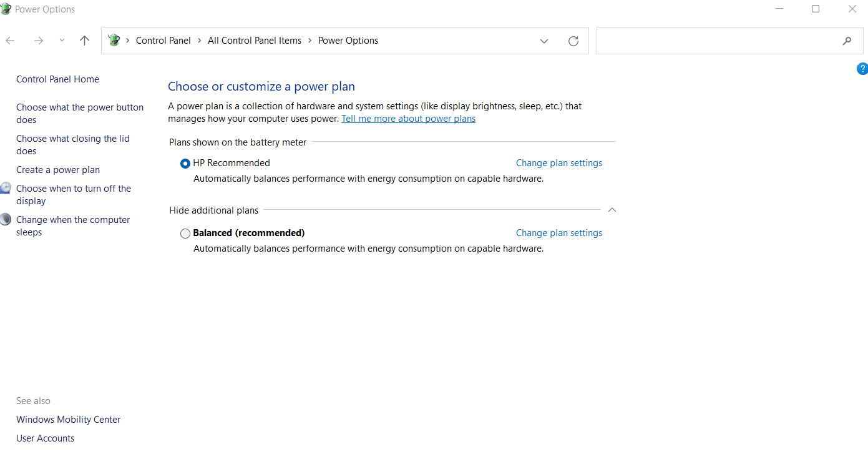868x454 pixels.
Task: Navigate to All Control Panel Items
Action: (x=255, y=40)
